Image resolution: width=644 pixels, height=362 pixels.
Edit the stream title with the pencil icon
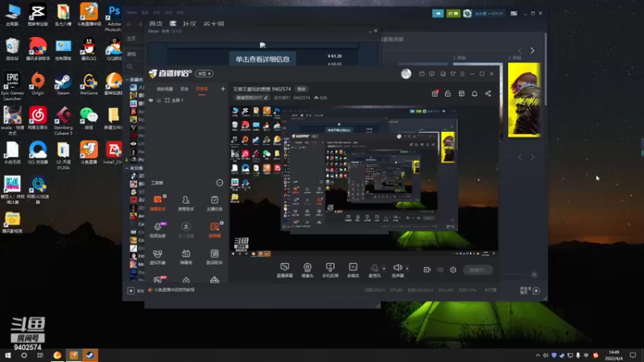coord(266,97)
